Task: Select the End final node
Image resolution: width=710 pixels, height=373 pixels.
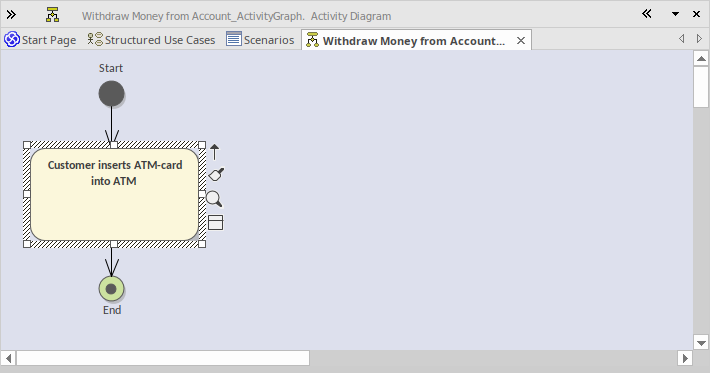Action: click(x=111, y=289)
